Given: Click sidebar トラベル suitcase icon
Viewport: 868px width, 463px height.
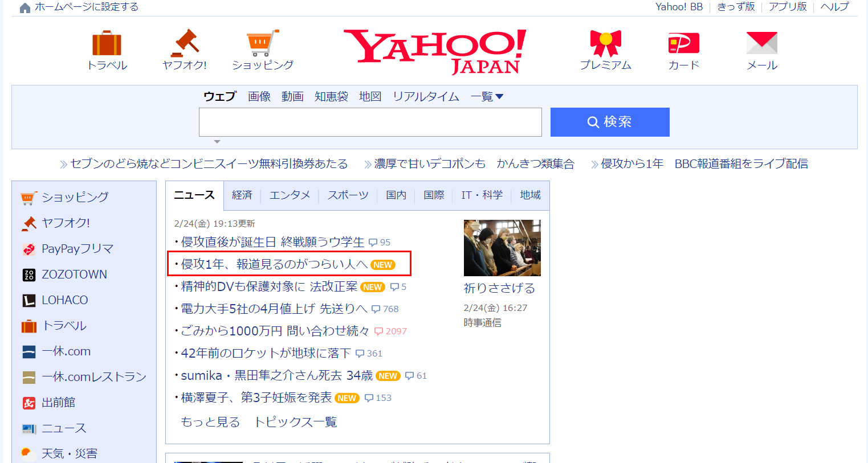Looking at the screenshot, I should (x=29, y=326).
